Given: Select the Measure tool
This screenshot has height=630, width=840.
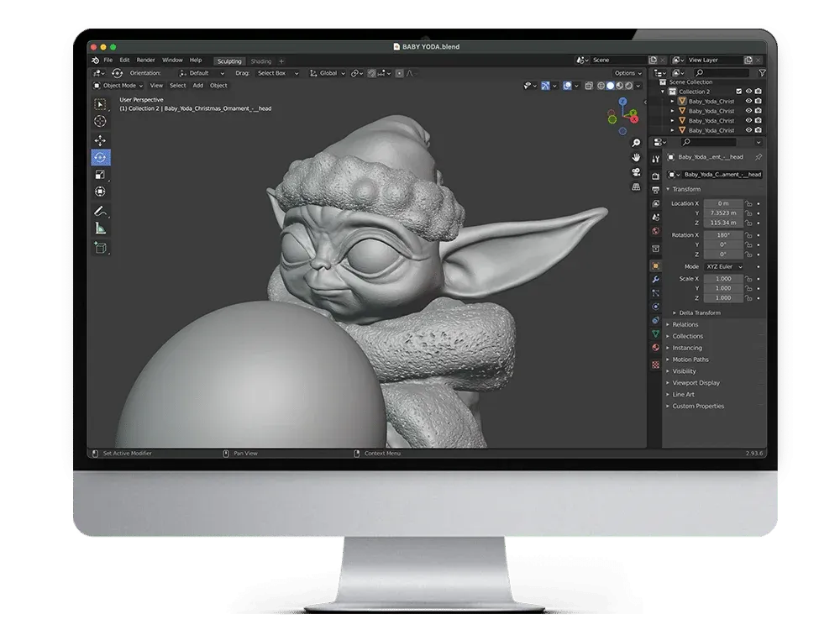Looking at the screenshot, I should click(x=100, y=228).
